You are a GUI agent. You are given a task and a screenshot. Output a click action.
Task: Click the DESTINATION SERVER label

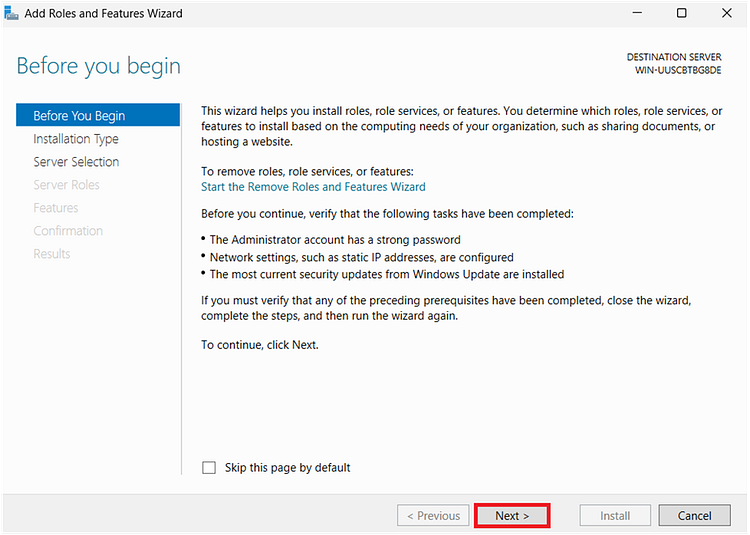(x=674, y=57)
